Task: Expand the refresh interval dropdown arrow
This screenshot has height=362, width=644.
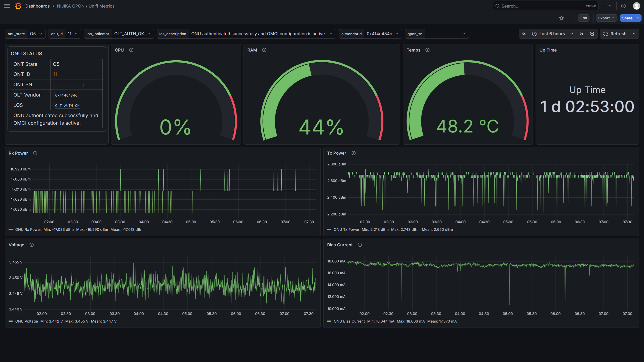Action: point(634,34)
